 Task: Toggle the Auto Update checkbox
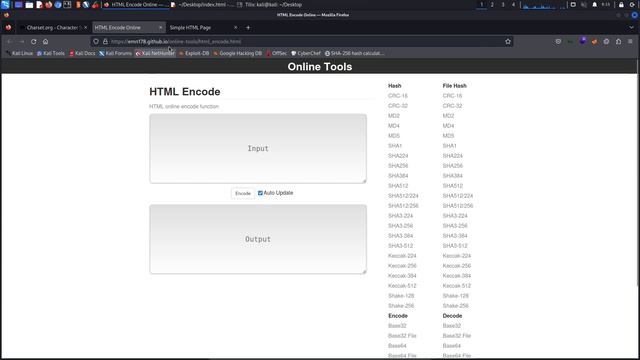pos(260,193)
